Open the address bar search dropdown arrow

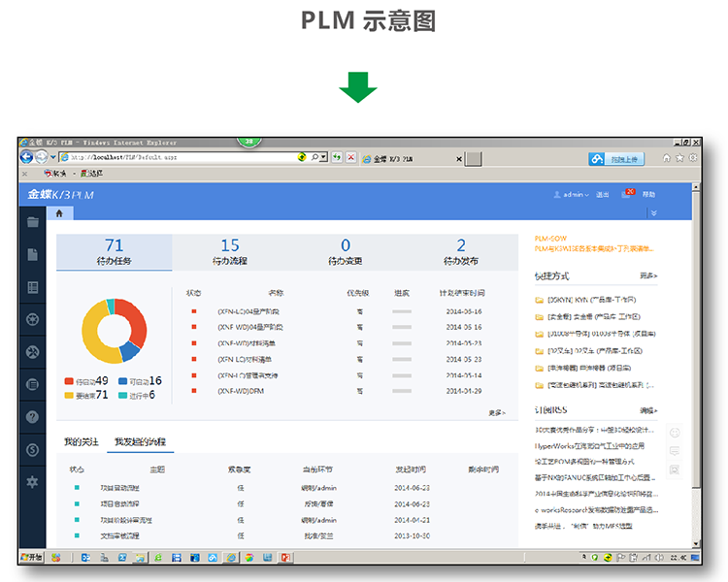click(x=322, y=157)
